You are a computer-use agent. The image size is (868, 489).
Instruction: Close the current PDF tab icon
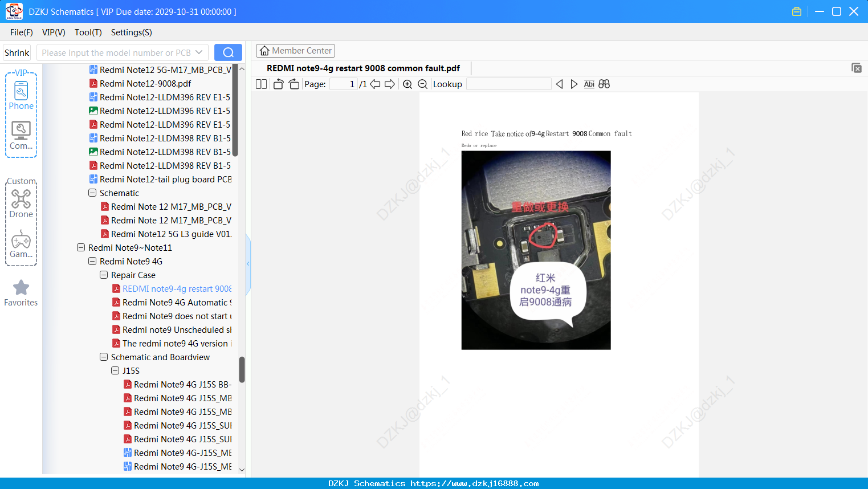pos(857,68)
